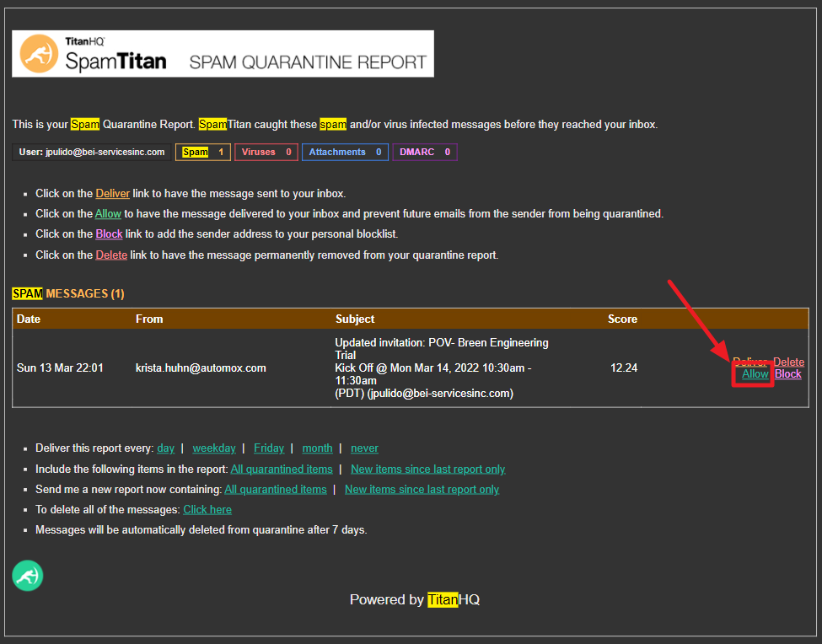Include All quarantined items in the report
This screenshot has width=822, height=644.
[282, 469]
